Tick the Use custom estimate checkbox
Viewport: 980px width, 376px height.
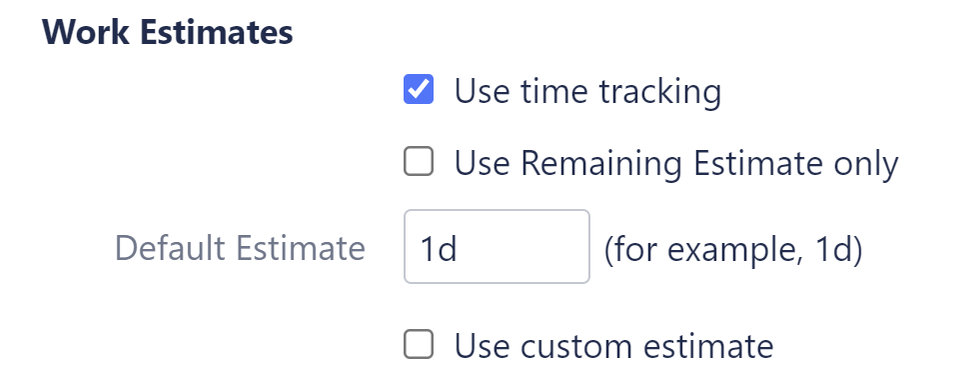[419, 344]
